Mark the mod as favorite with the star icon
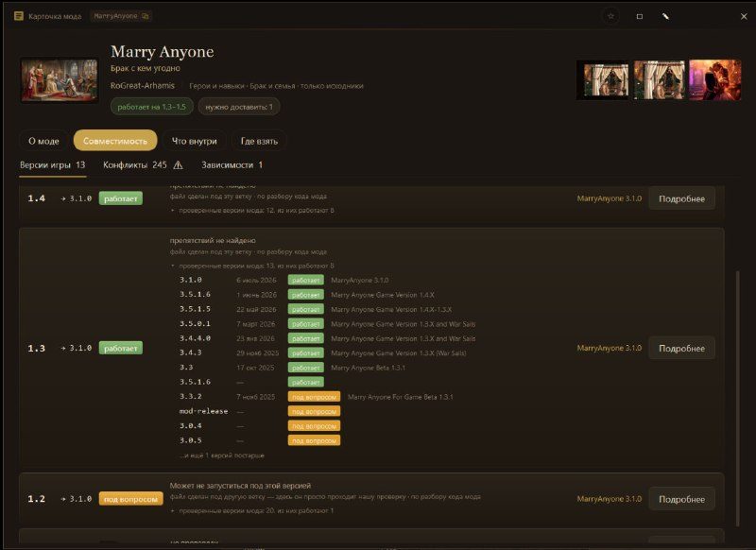Screen dimensions: 756x550 click(610, 16)
